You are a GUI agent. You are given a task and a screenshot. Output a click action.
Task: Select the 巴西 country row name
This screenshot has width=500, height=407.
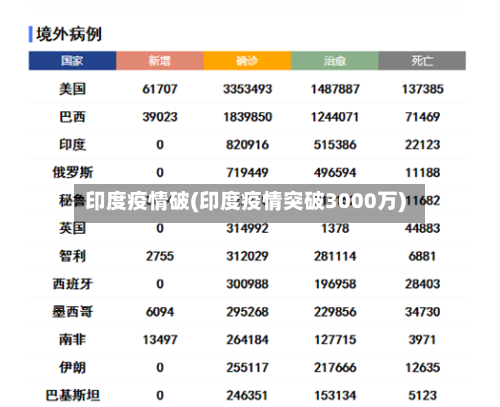click(72, 117)
